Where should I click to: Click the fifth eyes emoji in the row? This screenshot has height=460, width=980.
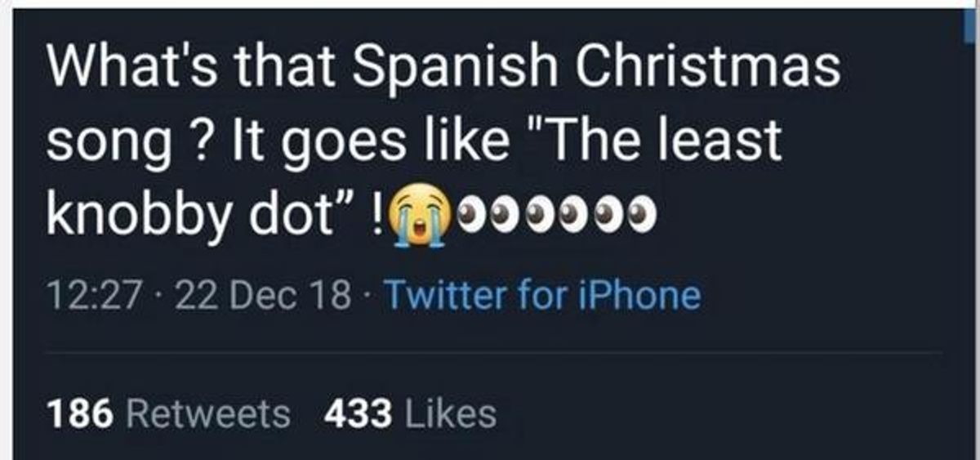coord(609,215)
